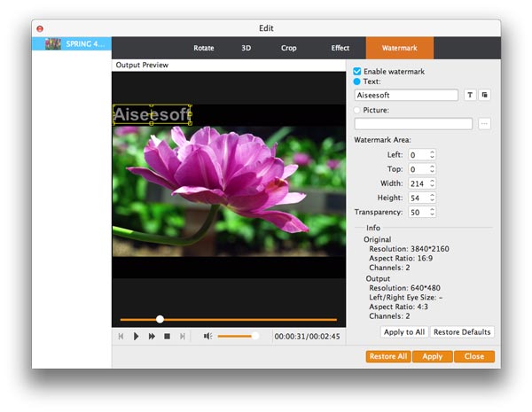Stop the video playback

(x=167, y=337)
